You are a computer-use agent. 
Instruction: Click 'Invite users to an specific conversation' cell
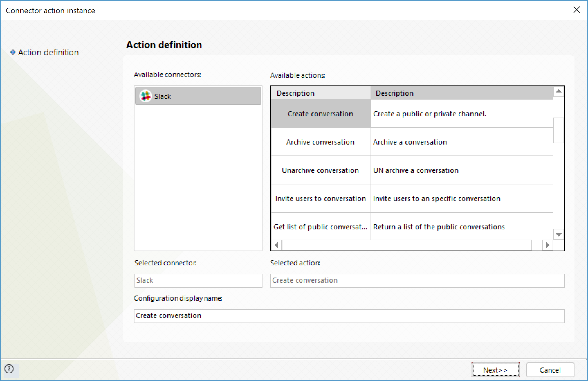[x=462, y=199]
